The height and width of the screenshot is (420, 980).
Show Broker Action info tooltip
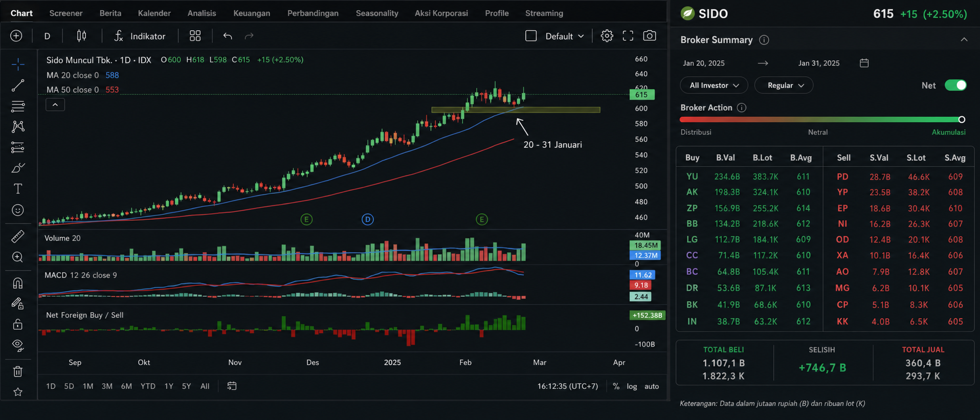pos(742,107)
